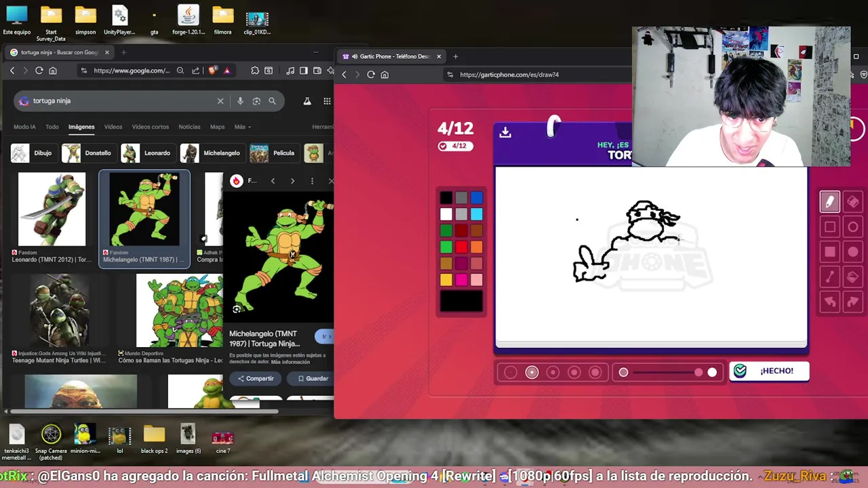Redo the stroke with the forward arrow
868x488 pixels.
pos(853,302)
